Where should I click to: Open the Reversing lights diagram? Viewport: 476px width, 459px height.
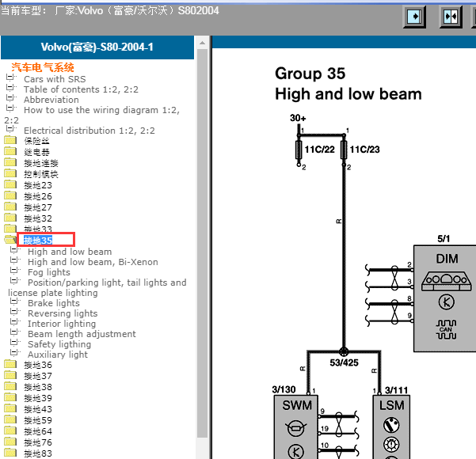pos(63,313)
